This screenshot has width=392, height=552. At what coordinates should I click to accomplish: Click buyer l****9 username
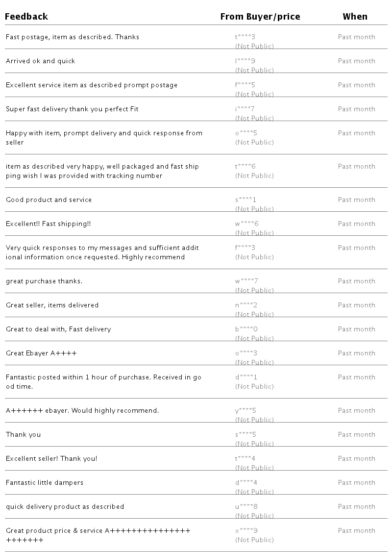[245, 61]
